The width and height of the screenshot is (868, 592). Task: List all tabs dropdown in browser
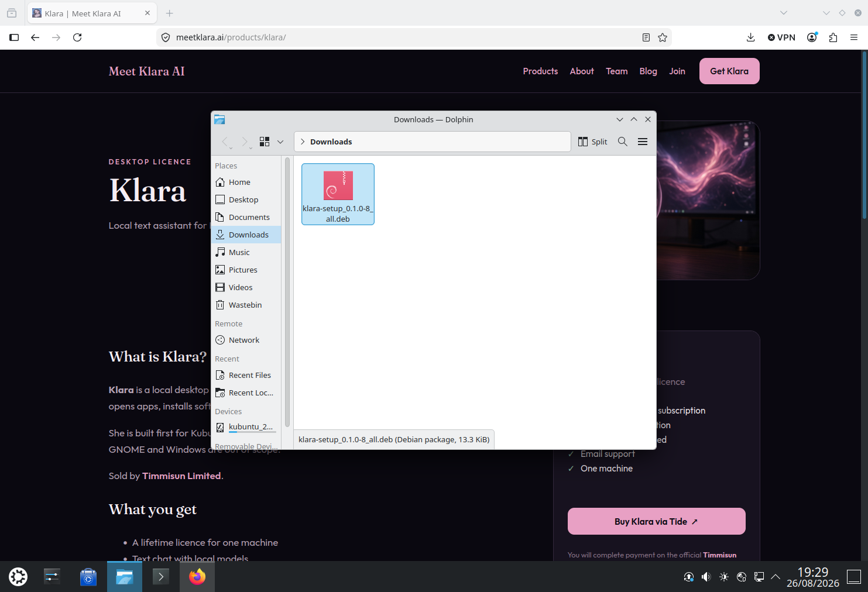click(x=784, y=13)
